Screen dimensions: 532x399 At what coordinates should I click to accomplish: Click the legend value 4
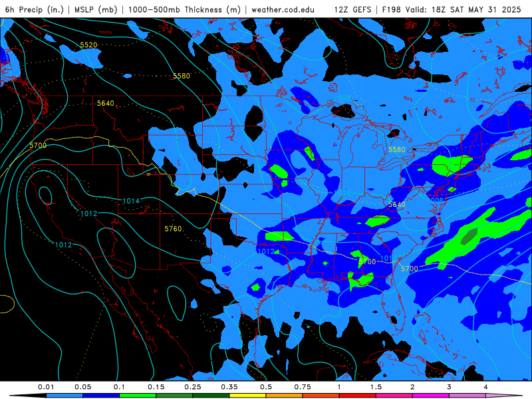[x=486, y=387]
